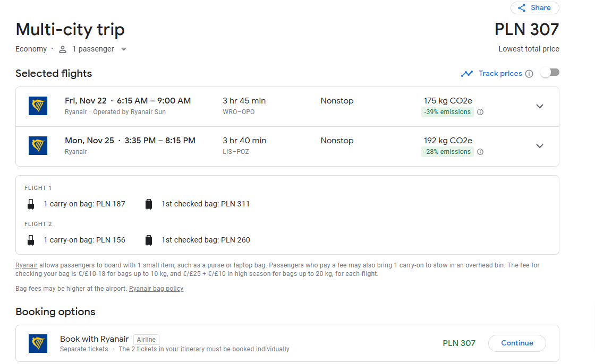Click the 'Book with Ryanair' title

94,339
